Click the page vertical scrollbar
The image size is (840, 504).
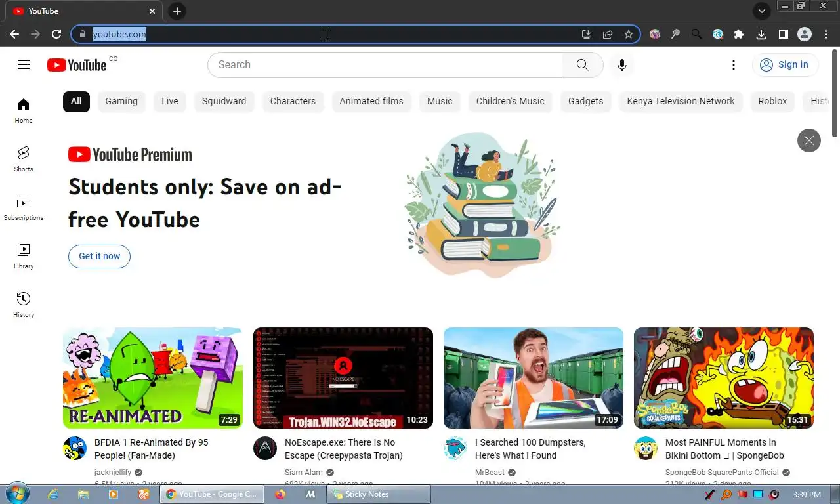point(835,92)
